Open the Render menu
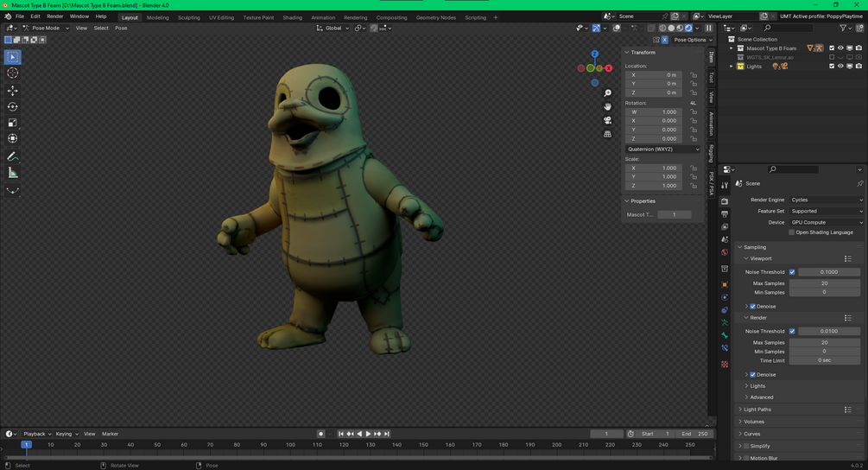 coord(54,16)
